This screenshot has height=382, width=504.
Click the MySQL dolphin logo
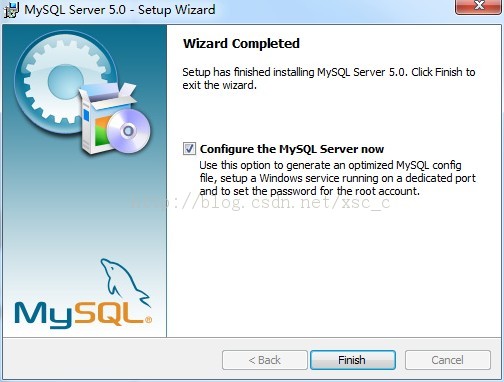point(123,282)
